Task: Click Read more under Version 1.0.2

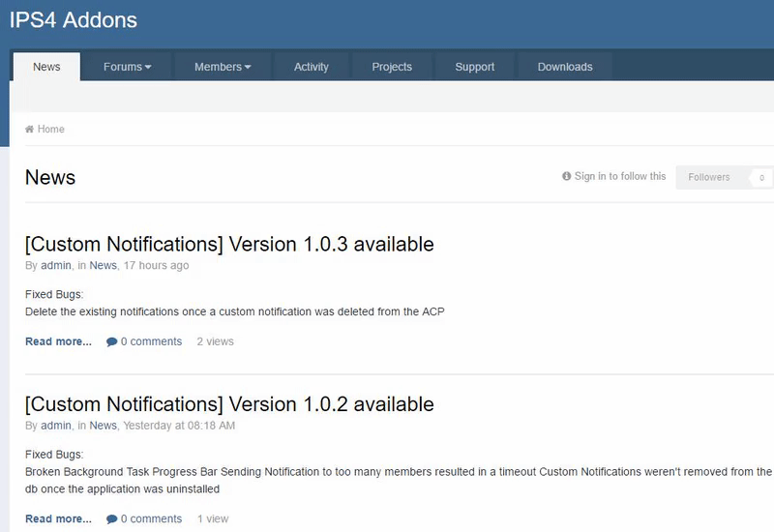Action: pos(58,519)
